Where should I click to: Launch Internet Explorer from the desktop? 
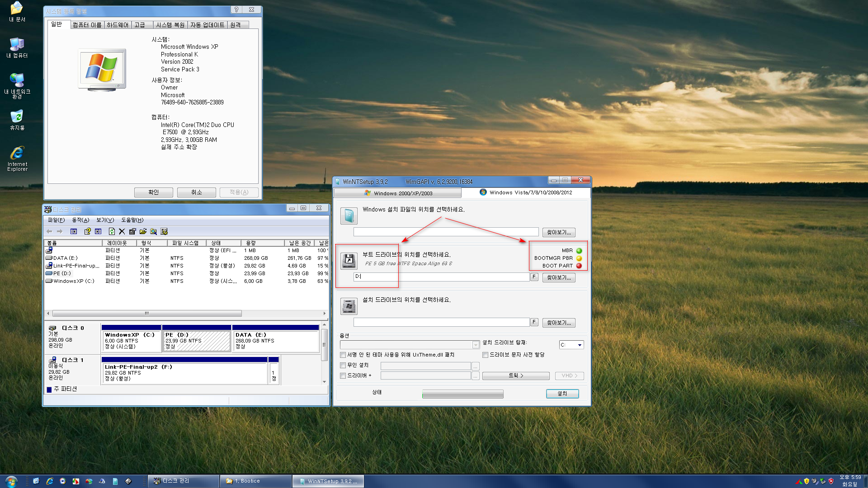coord(17,159)
